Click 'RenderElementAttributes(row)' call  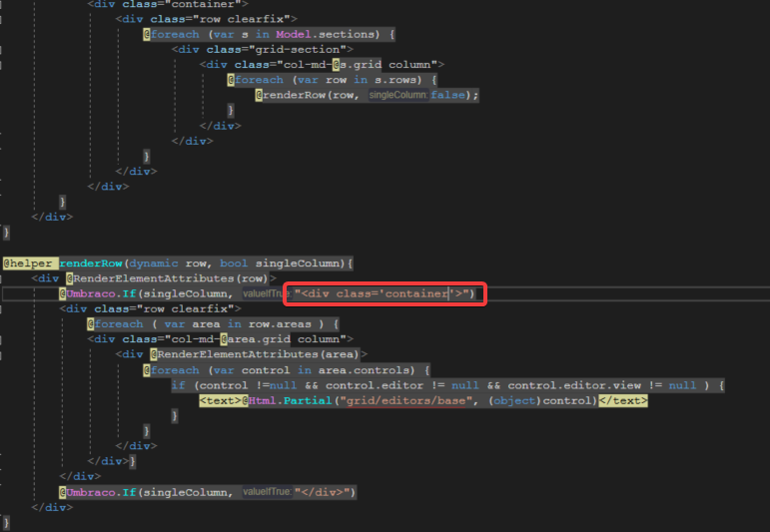click(x=171, y=278)
